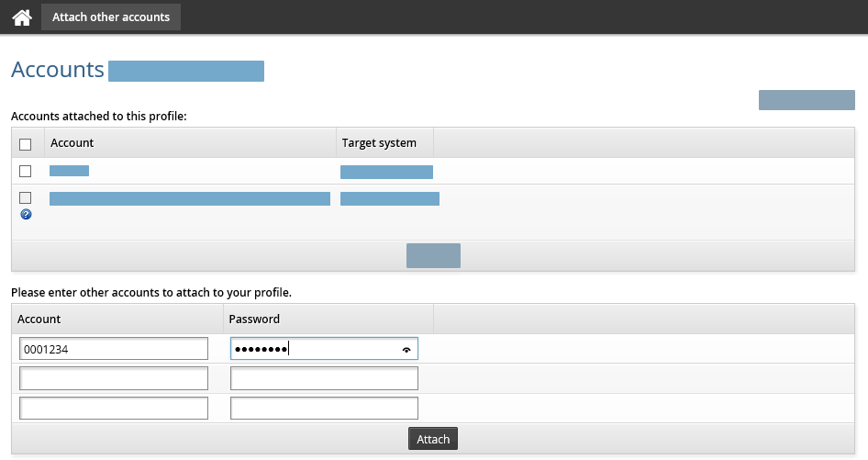Click the Account column header of attached accounts
This screenshot has height=460, width=868.
tap(72, 143)
